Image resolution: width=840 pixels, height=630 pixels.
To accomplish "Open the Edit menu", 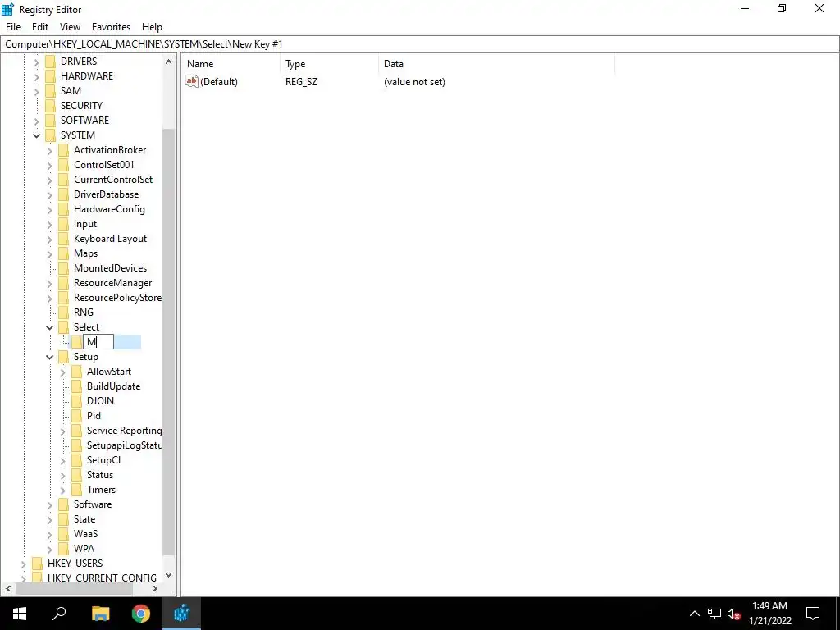I will [x=40, y=27].
